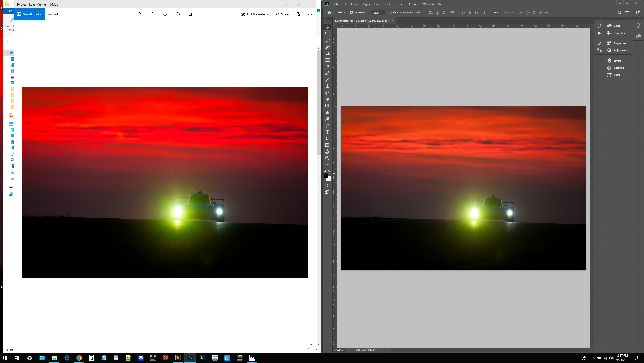Click the heart favorite icon in Photos
The image size is (644, 363).
[x=165, y=14]
